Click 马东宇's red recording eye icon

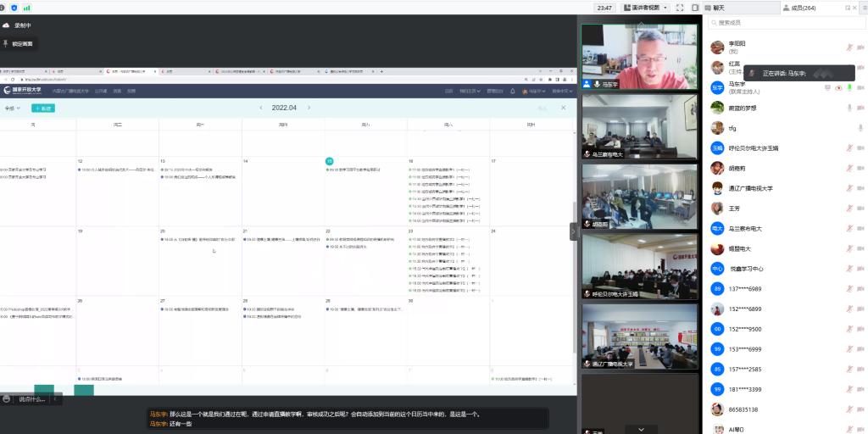click(x=838, y=87)
